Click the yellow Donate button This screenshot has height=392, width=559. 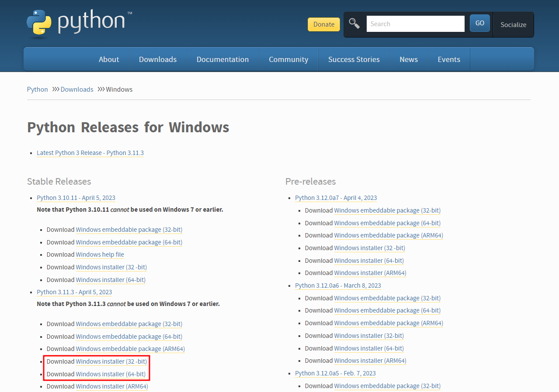click(x=324, y=24)
